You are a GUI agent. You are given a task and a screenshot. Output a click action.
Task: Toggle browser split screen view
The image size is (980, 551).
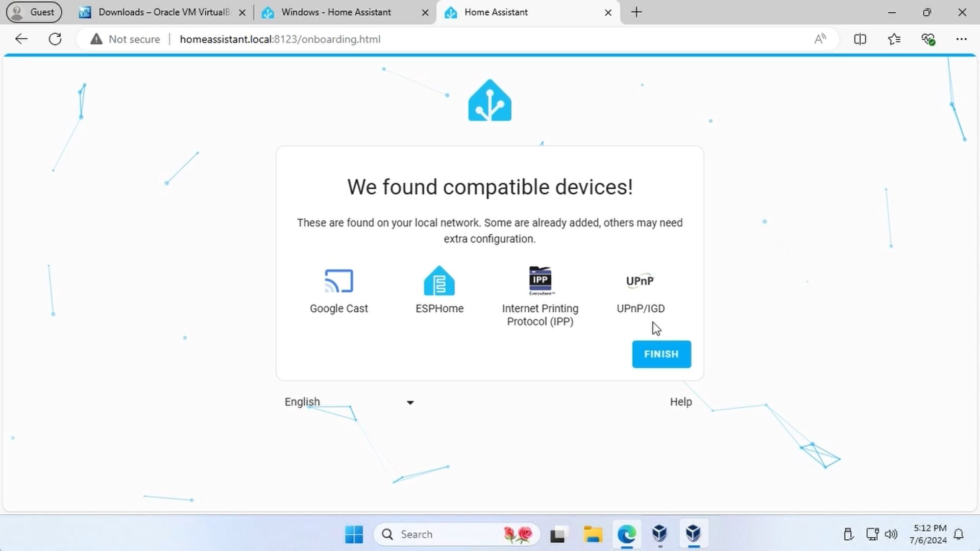(x=860, y=38)
